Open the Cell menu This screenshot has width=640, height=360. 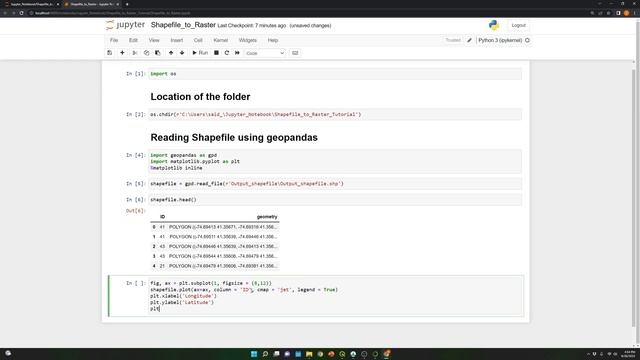pos(198,40)
